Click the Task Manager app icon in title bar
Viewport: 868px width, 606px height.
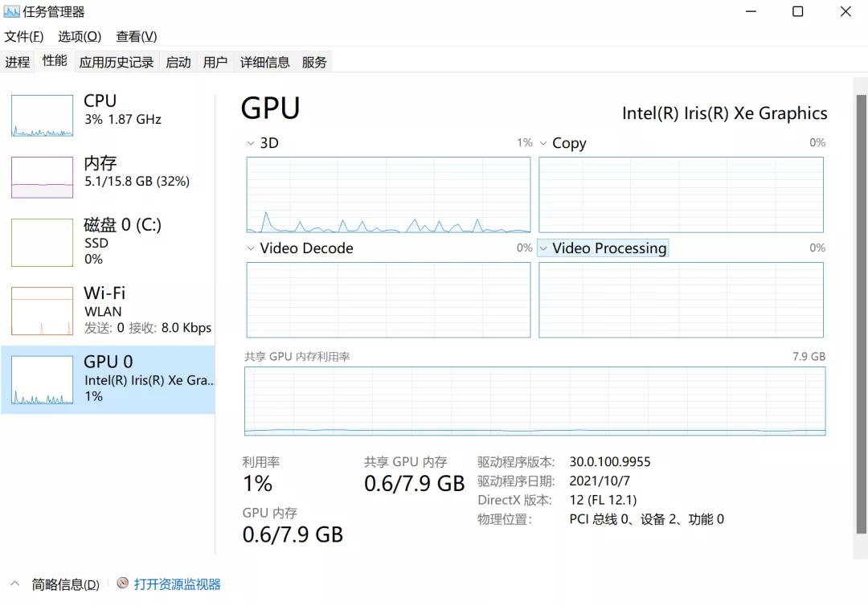click(12, 12)
